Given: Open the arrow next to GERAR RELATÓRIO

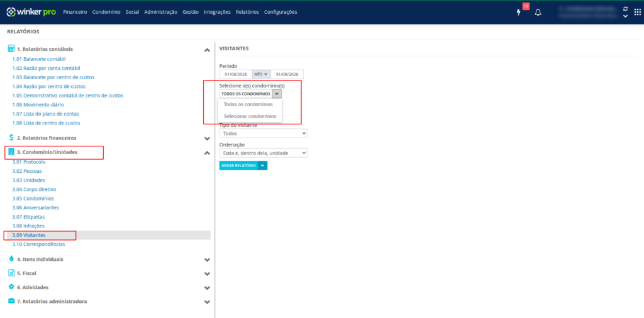Looking at the screenshot, I should click(x=262, y=165).
